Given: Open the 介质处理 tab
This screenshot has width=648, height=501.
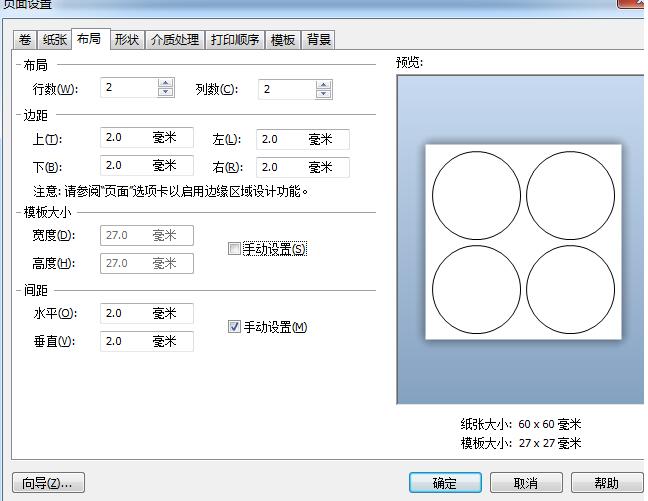Looking at the screenshot, I should (x=174, y=40).
